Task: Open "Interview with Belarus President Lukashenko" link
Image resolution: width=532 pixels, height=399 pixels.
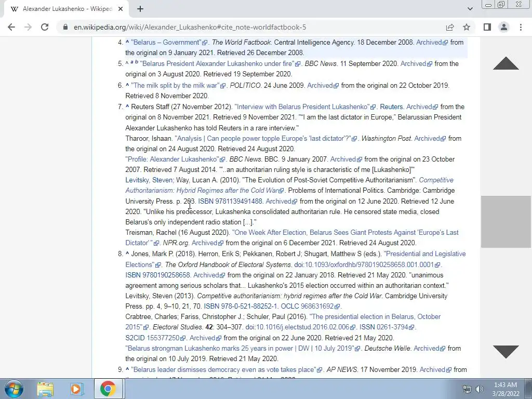Action: pos(304,107)
